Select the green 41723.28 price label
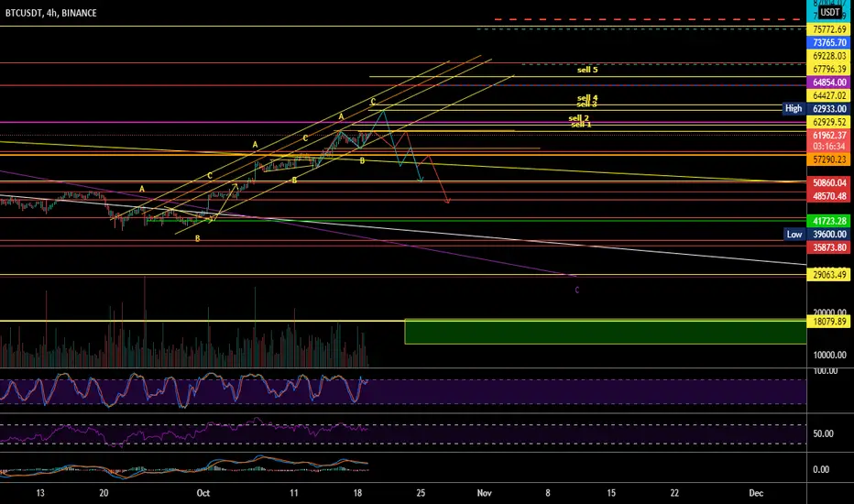854x504 pixels. [829, 221]
